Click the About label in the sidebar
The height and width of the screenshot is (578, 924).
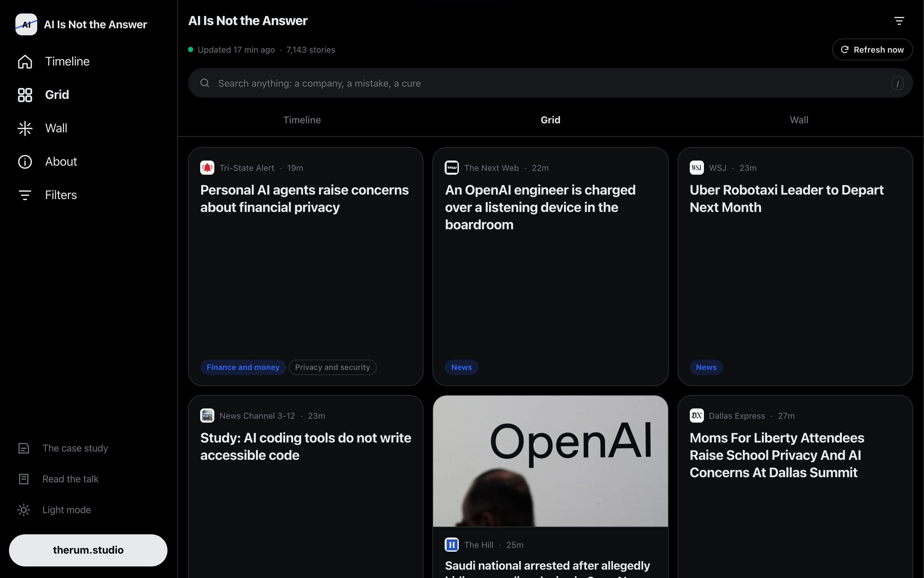(61, 162)
